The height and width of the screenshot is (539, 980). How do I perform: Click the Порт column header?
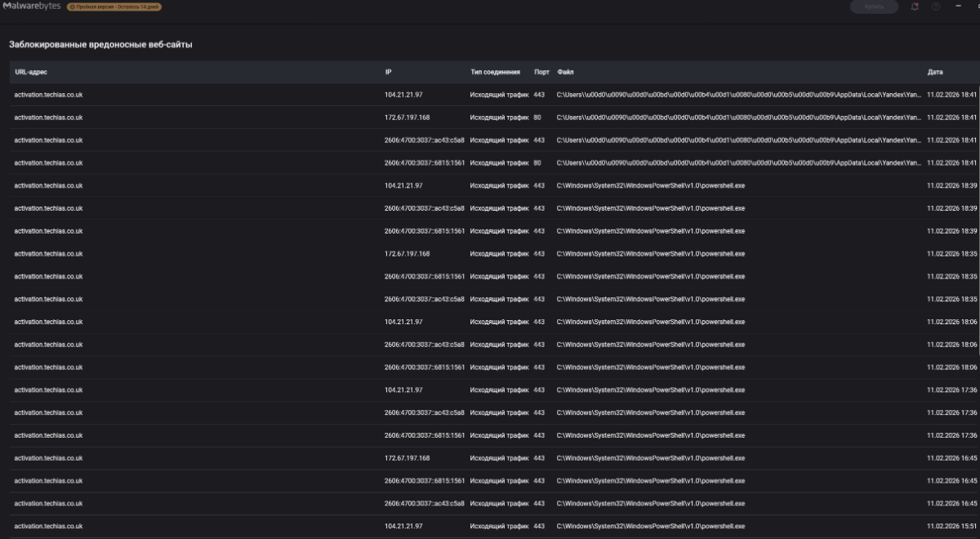[541, 72]
